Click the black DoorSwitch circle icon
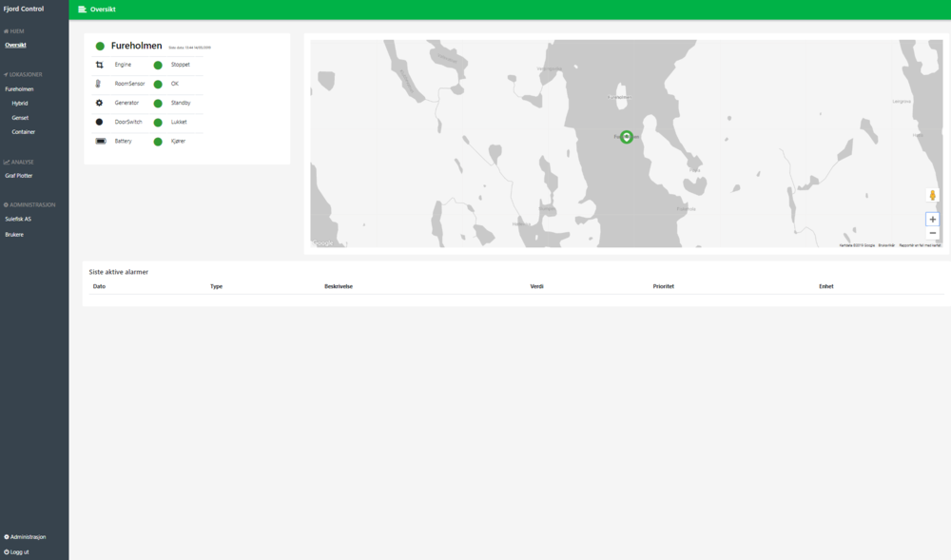The image size is (951, 560). tap(99, 122)
